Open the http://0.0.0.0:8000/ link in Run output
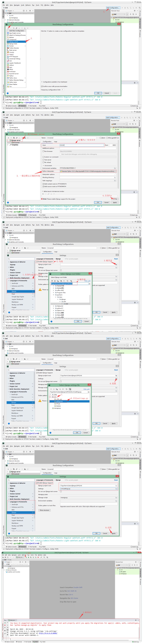The image size is (143, 644). click(48, 633)
